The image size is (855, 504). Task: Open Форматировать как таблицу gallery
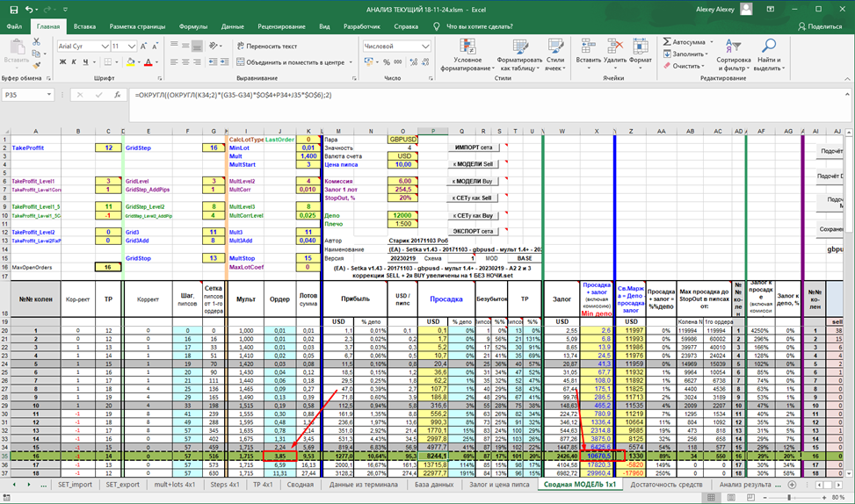[x=519, y=55]
